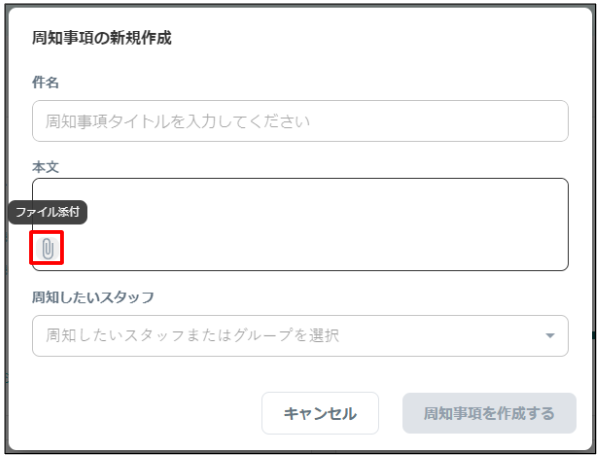The height and width of the screenshot is (460, 602).
Task: Click the 周知事項の新規作成 dialog heading
Action: [102, 38]
